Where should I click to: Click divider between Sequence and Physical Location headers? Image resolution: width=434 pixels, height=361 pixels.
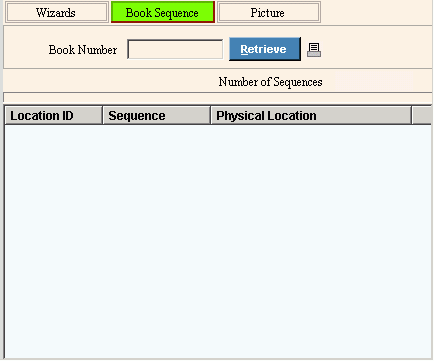tap(211, 116)
